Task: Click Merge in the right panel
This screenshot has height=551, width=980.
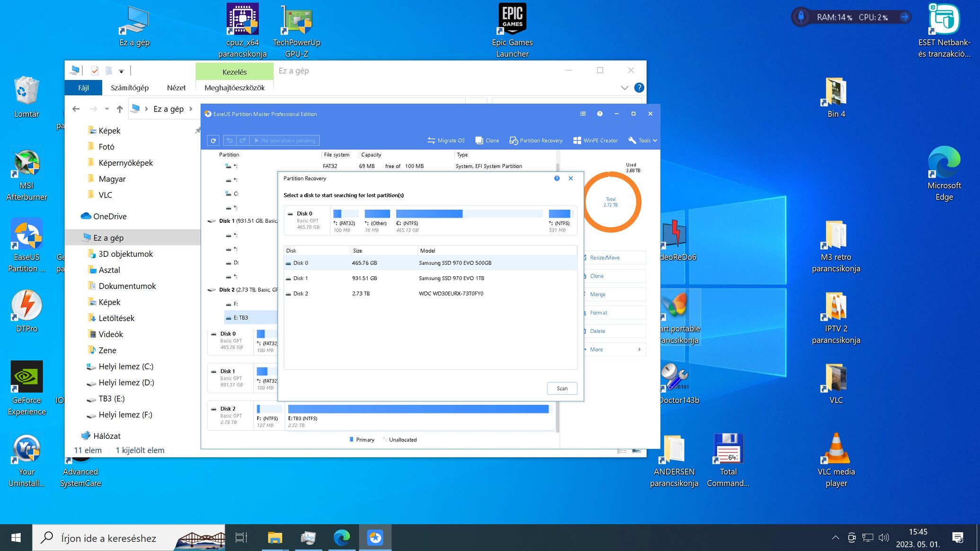Action: pyautogui.click(x=614, y=294)
